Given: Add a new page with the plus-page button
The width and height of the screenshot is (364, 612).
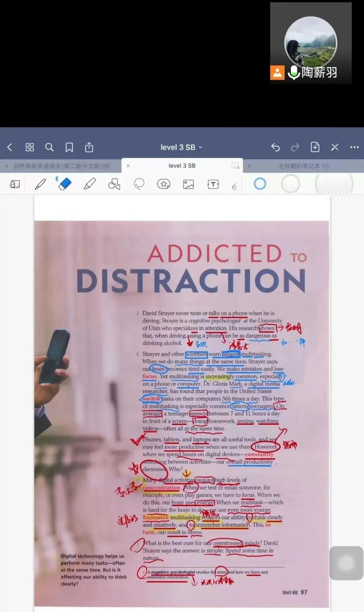Looking at the screenshot, I should coord(315,147).
